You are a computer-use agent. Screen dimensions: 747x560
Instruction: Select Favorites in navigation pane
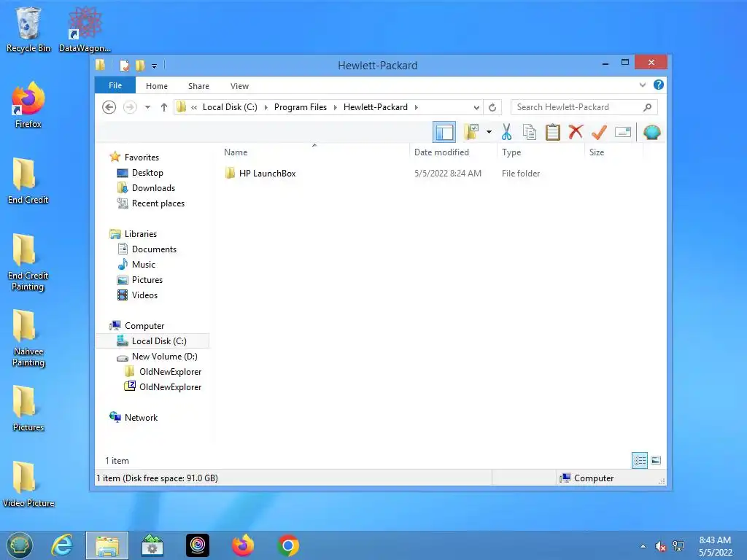coord(142,157)
